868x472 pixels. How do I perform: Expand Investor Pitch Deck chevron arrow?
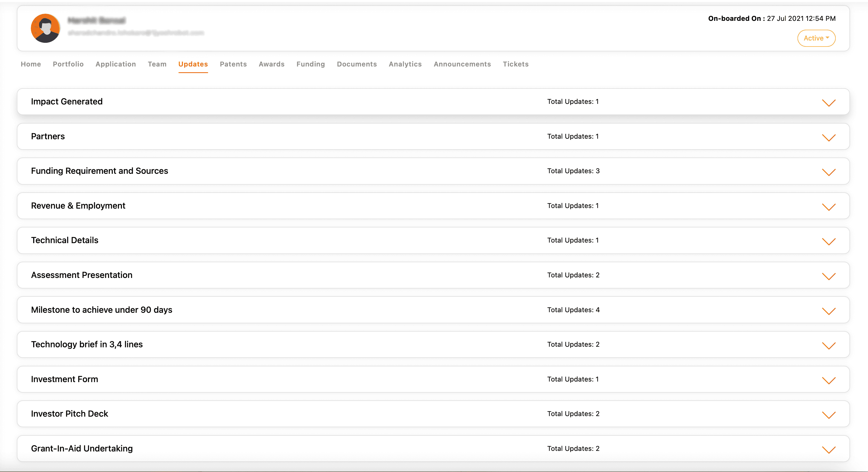click(828, 415)
